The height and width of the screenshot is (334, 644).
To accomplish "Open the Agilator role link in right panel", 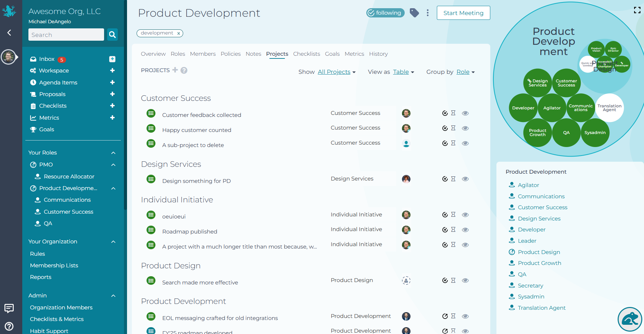I will [528, 185].
